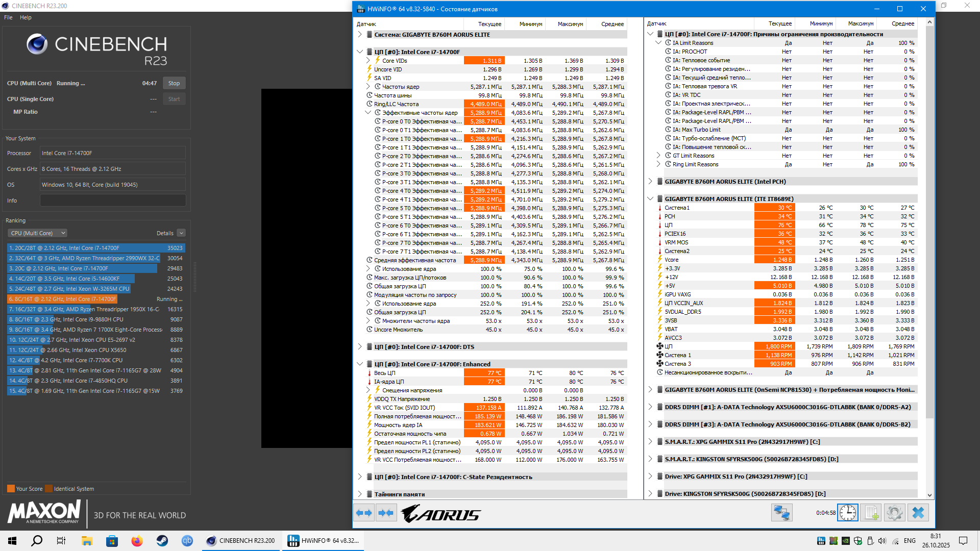Open the Details dropdown arrow in Ranking

[181, 233]
